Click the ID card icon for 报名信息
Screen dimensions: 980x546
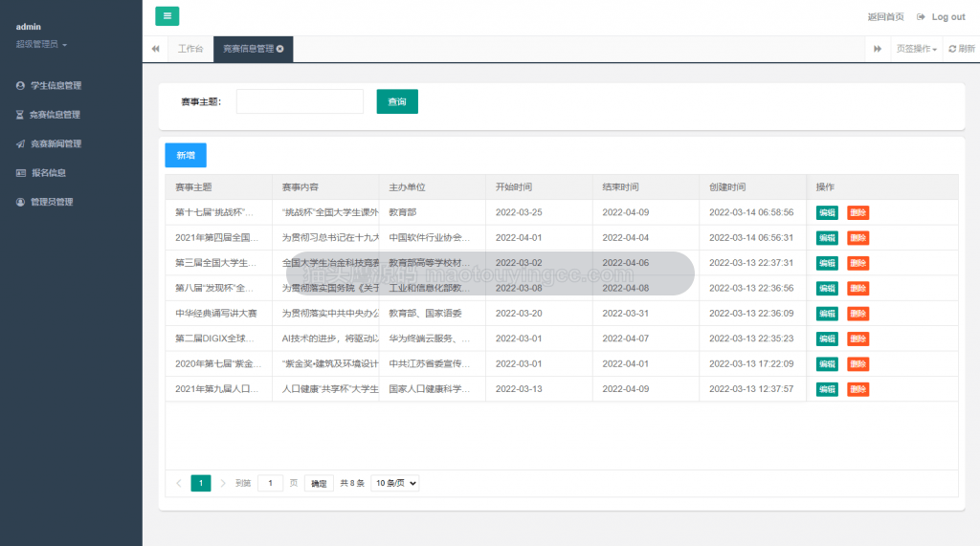click(x=21, y=173)
